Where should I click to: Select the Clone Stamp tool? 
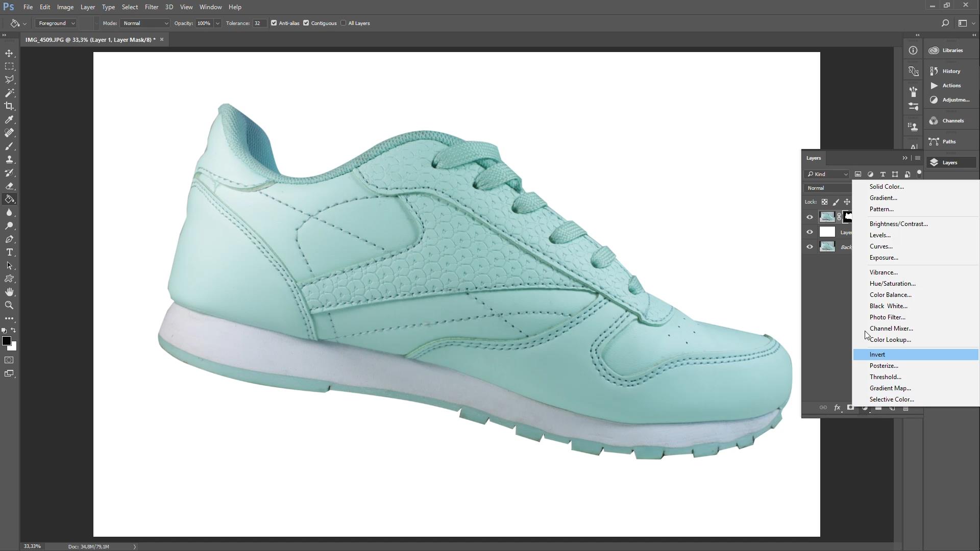(x=9, y=159)
